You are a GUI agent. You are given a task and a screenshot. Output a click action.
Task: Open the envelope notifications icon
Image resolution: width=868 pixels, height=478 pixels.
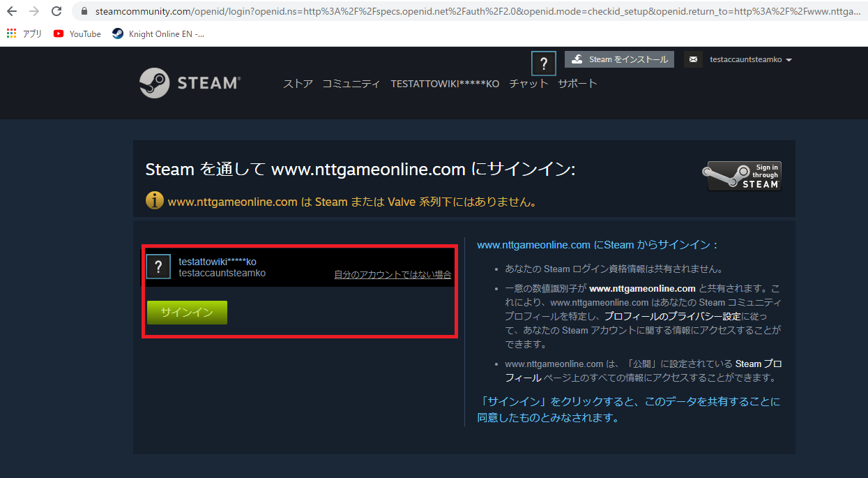pos(693,60)
